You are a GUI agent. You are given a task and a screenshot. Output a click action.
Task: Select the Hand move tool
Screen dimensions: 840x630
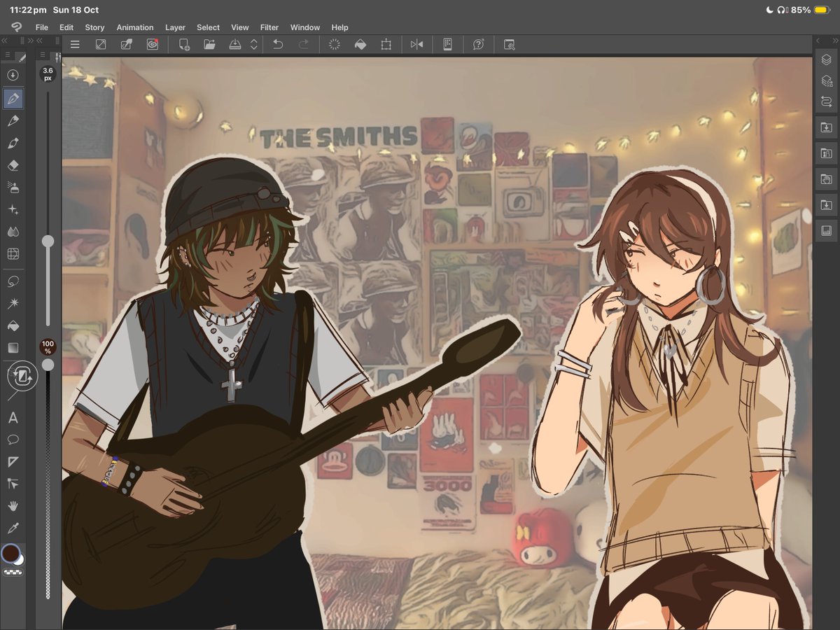pyautogui.click(x=13, y=505)
